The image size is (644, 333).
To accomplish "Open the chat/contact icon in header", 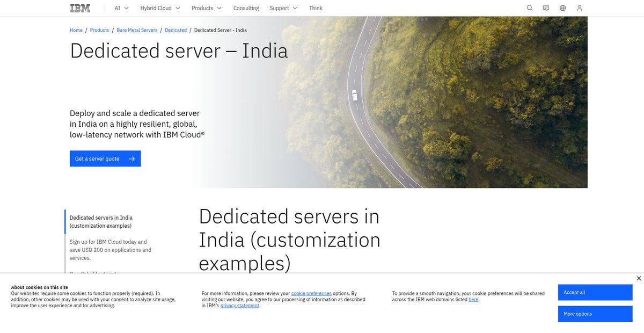I will click(x=546, y=8).
